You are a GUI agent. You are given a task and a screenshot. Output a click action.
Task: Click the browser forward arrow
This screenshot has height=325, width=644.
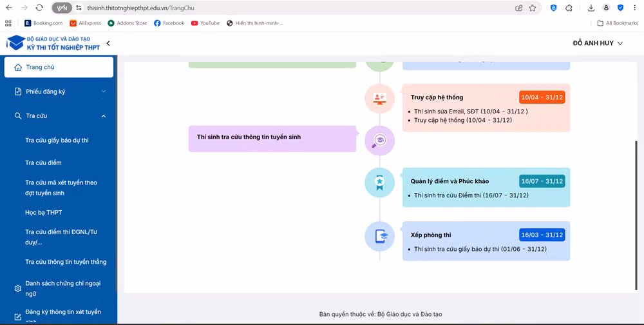pyautogui.click(x=24, y=8)
